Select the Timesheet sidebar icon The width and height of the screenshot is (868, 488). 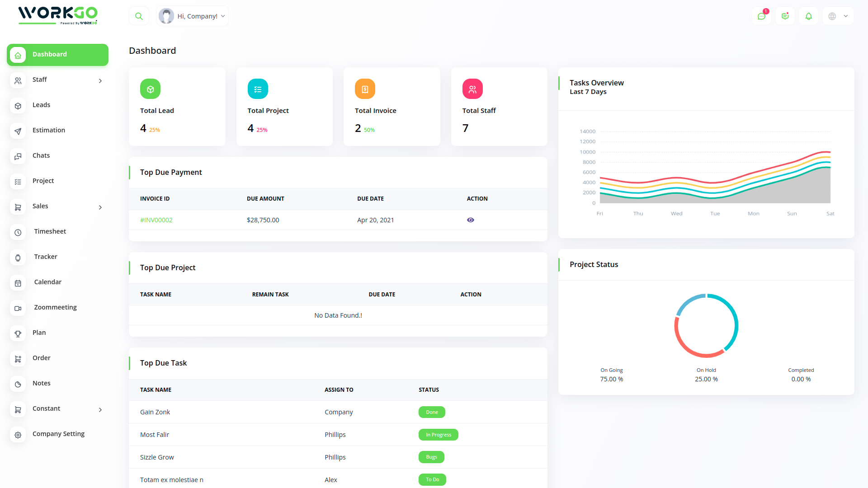click(18, 232)
